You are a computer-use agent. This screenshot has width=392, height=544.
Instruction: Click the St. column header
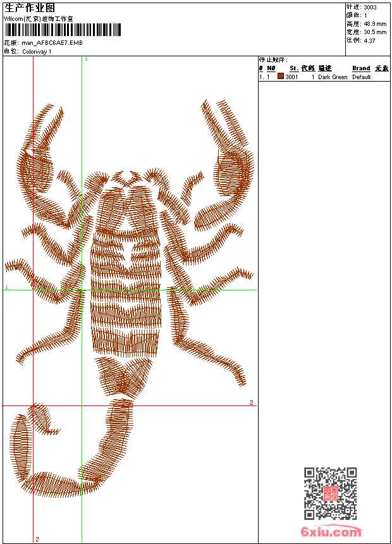[294, 68]
